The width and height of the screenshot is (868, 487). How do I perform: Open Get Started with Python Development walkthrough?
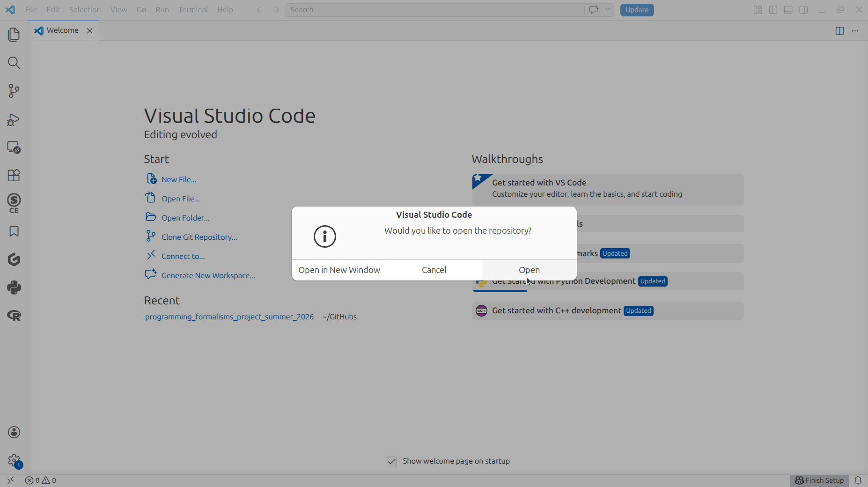click(608, 281)
